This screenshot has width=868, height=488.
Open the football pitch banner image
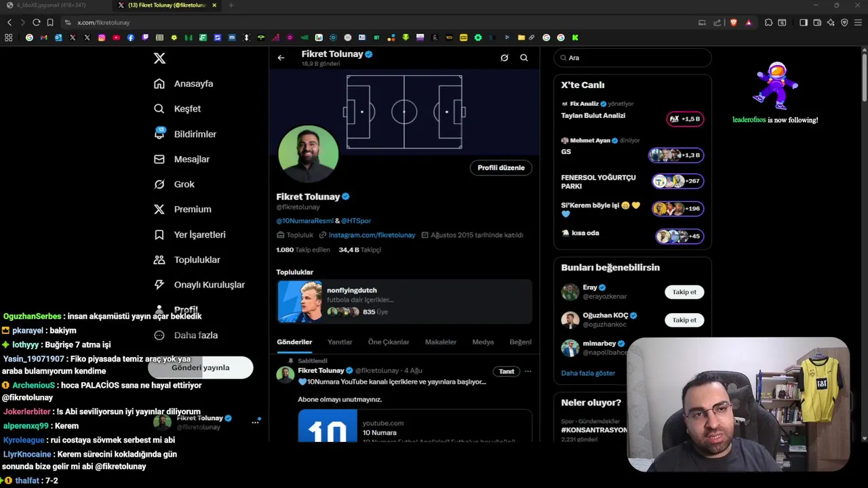[x=404, y=112]
